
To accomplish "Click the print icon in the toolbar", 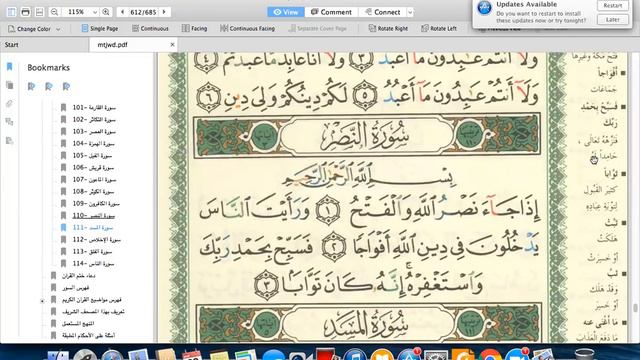I will [25, 12].
